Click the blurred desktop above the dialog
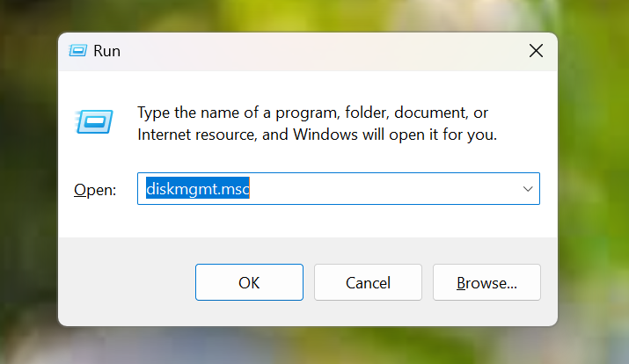 click(308, 15)
